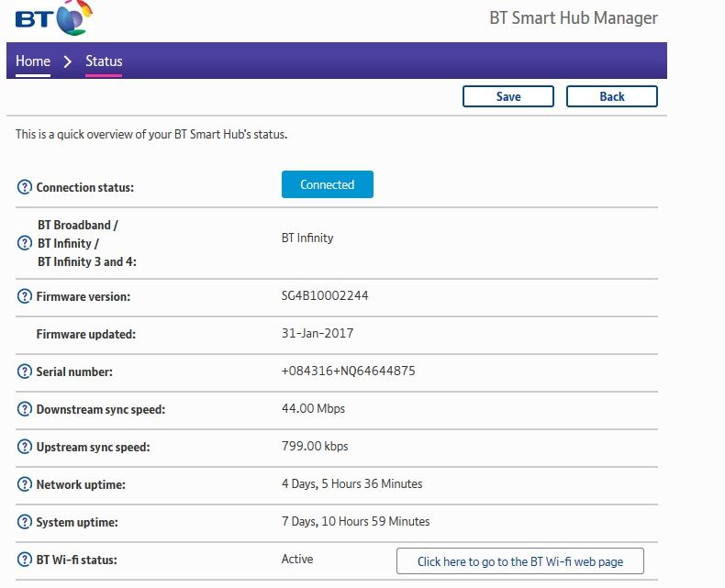Go to Home in the breadcrumb
This screenshot has width=725, height=588.
pos(33,61)
